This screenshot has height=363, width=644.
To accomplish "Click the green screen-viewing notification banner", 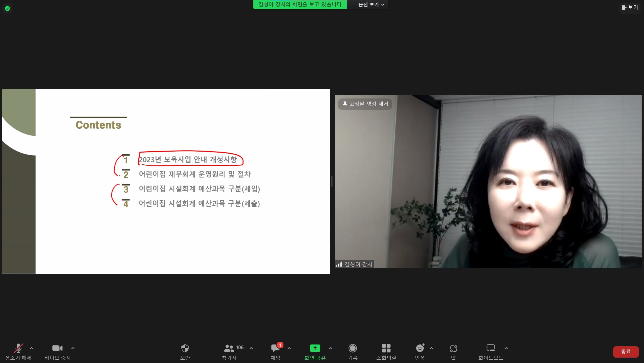I will pyautogui.click(x=300, y=5).
